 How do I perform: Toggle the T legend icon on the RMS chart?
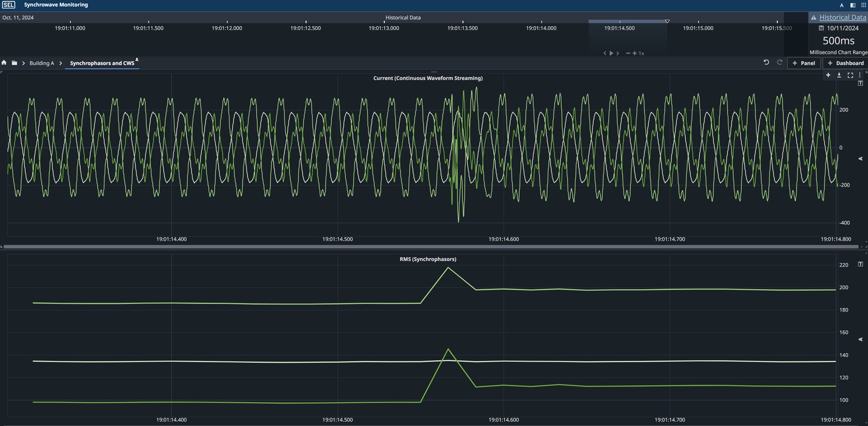(860, 264)
